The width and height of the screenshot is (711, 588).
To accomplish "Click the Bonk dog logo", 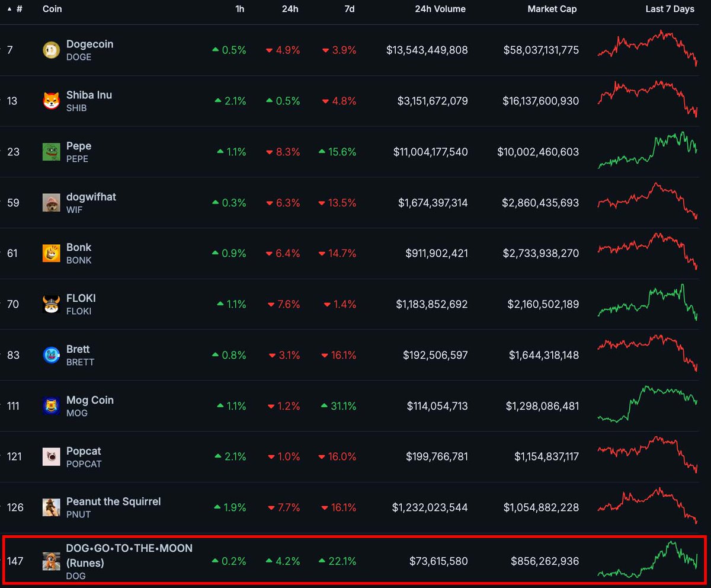I will (x=51, y=253).
